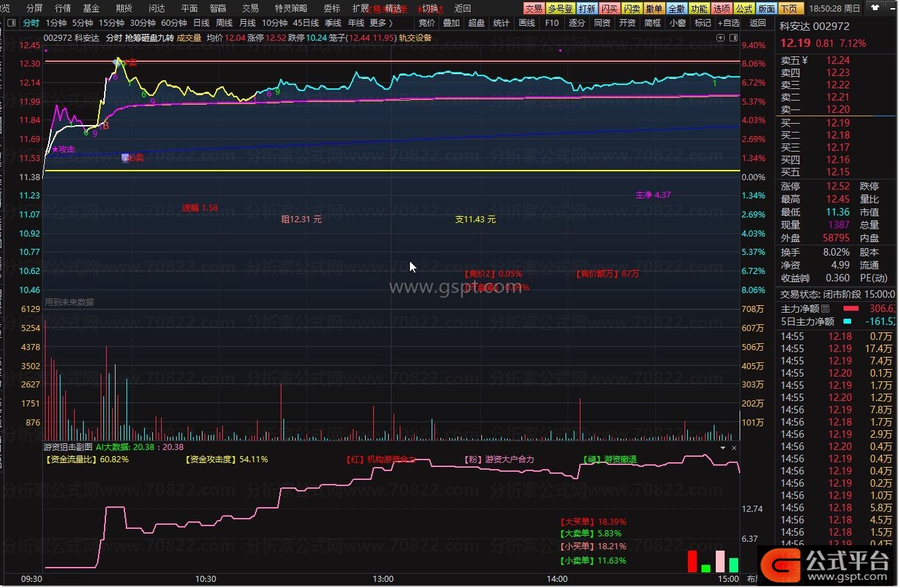900x588 pixels.
Task: Toggle the 叠加 overlay option
Action: 451,22
